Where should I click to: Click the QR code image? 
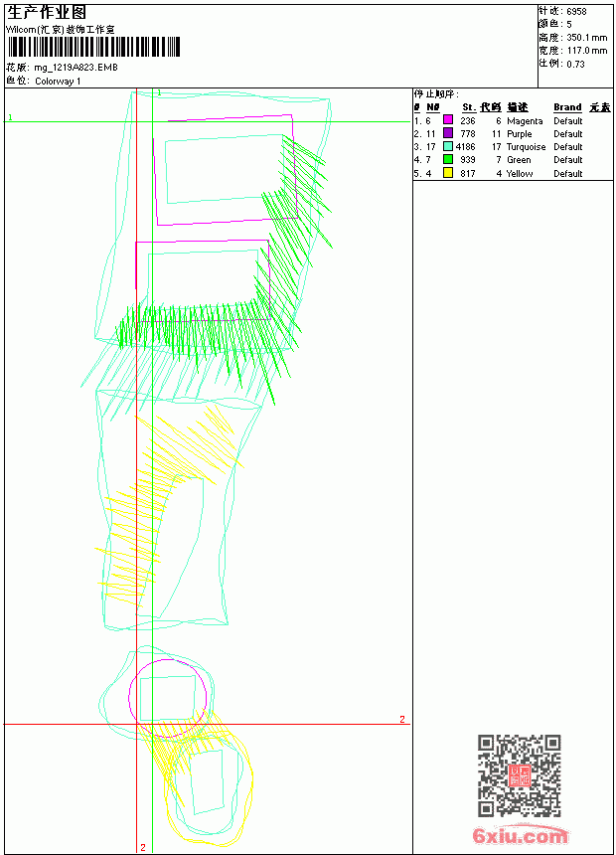pos(519,775)
